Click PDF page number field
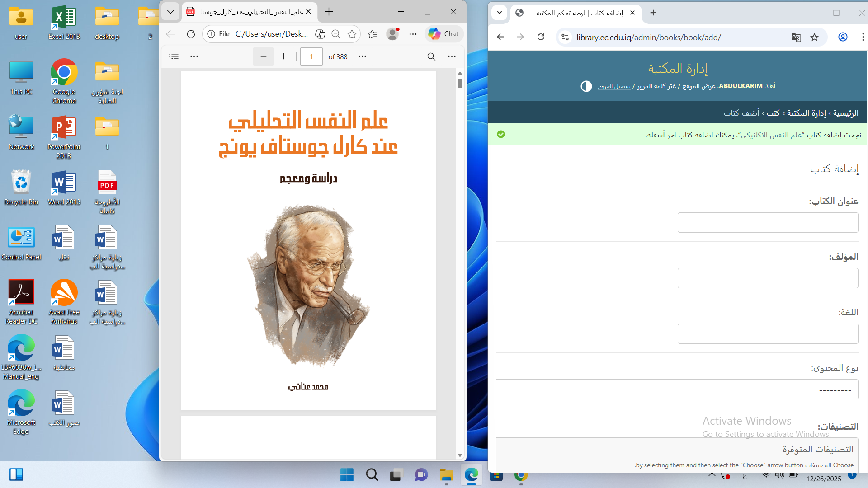 tap(311, 56)
